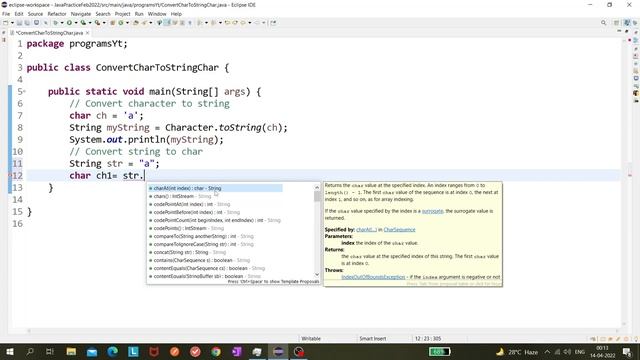Screen dimensions: 640x360
Task: Click the Coverage launch toolbar icon
Action: point(83,23)
